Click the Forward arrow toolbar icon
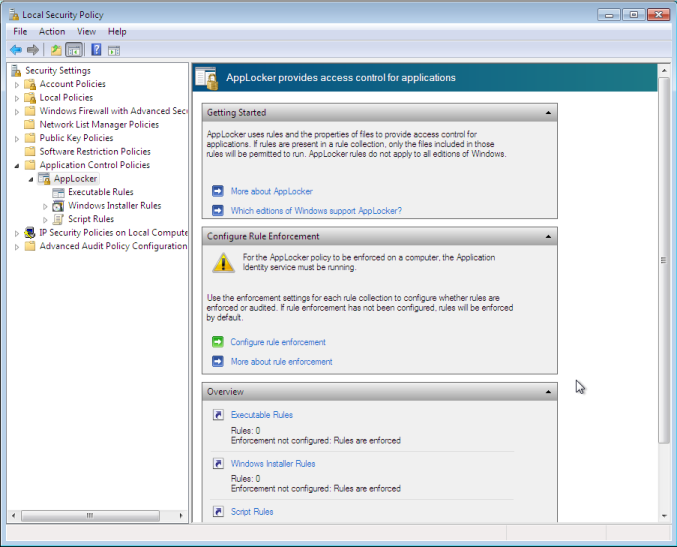The width and height of the screenshot is (677, 547). point(33,50)
